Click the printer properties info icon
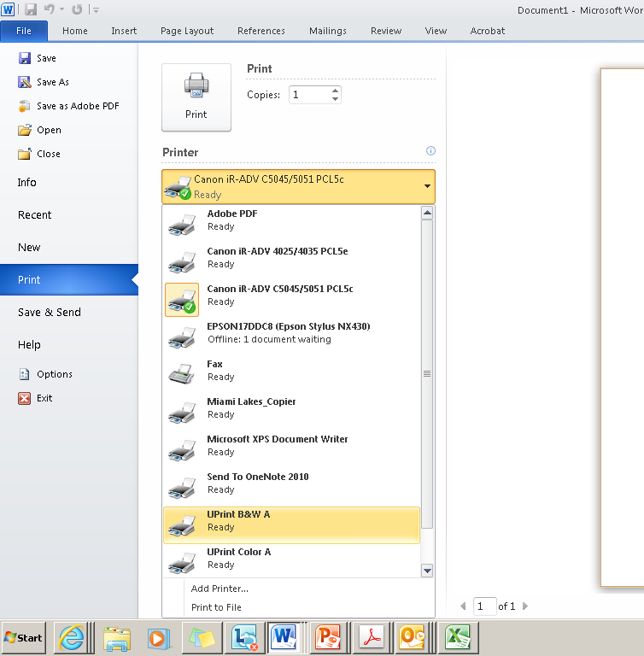 coord(430,151)
